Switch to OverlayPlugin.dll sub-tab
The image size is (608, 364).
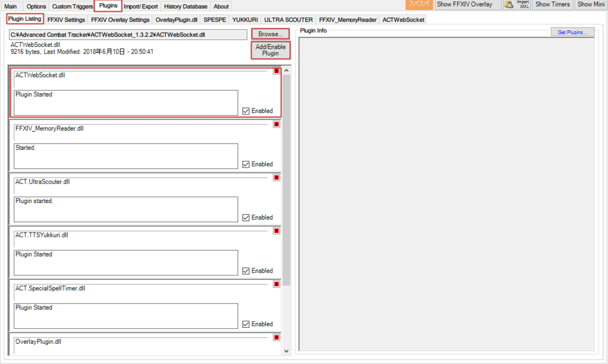tap(176, 20)
